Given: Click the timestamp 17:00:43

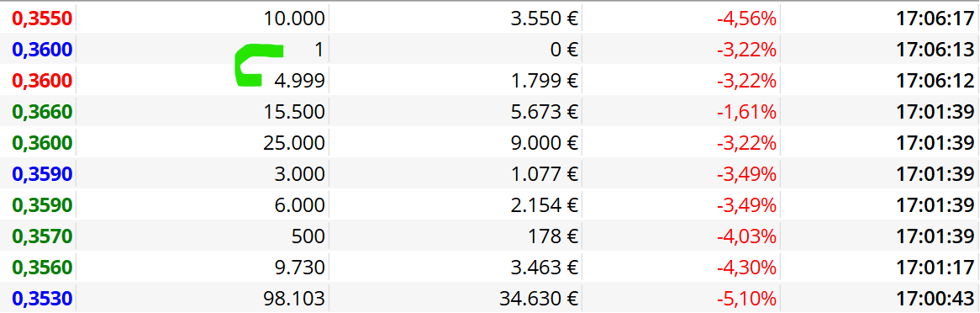Looking at the screenshot, I should (935, 299).
